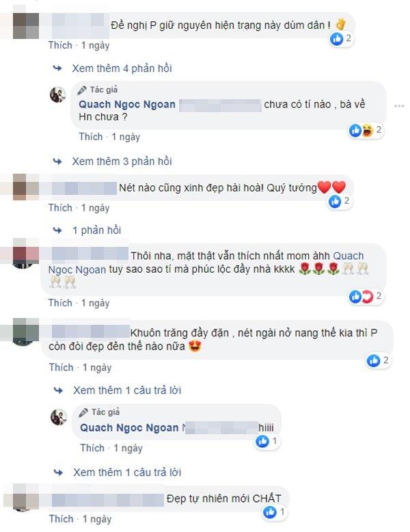
Task: Click the like reaction on "Nét nào cũng xinh" comment
Action: pyautogui.click(x=335, y=202)
